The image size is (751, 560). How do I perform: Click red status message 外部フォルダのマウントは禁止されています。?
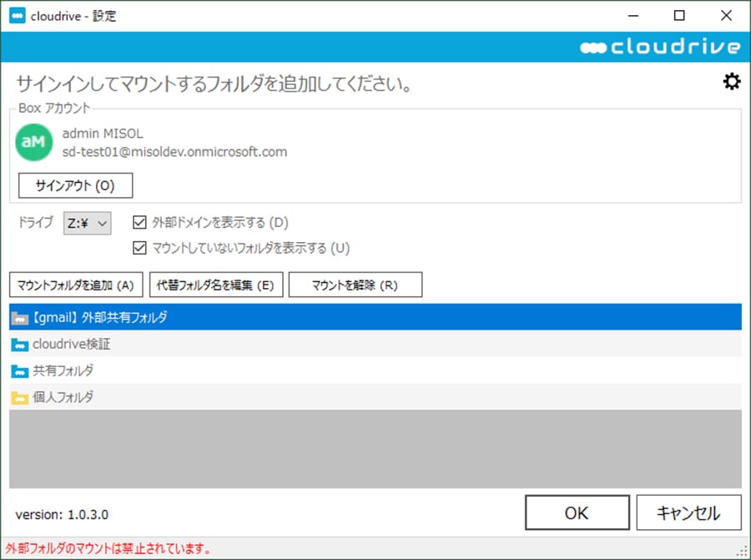[x=108, y=548]
